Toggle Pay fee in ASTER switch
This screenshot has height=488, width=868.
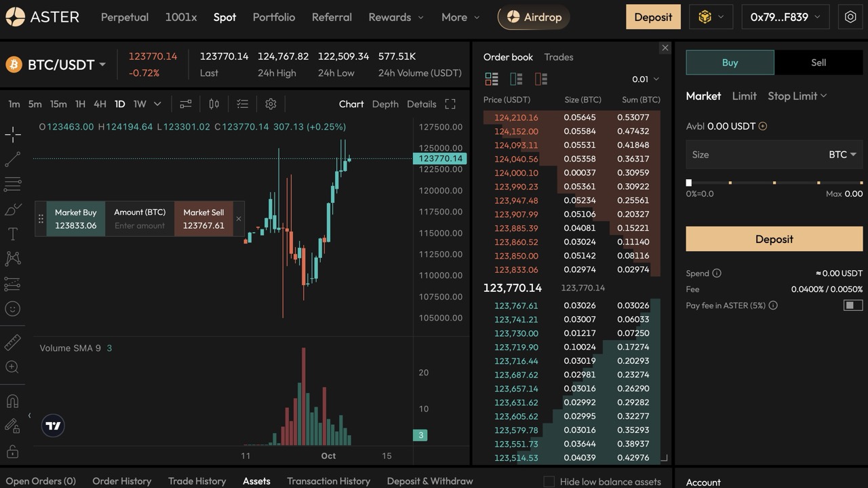[x=852, y=305]
